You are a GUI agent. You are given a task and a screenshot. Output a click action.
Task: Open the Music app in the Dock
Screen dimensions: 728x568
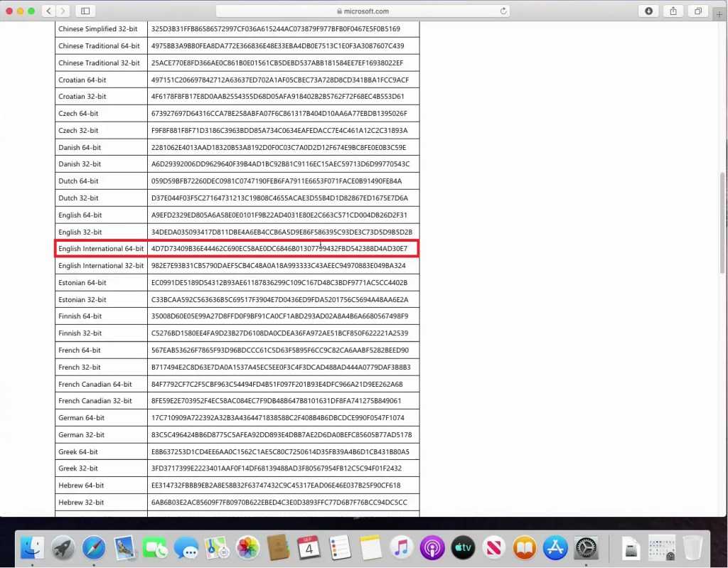pyautogui.click(x=401, y=547)
